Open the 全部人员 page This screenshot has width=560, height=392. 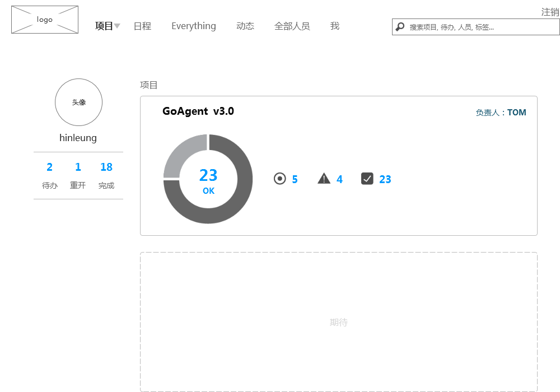click(x=292, y=26)
